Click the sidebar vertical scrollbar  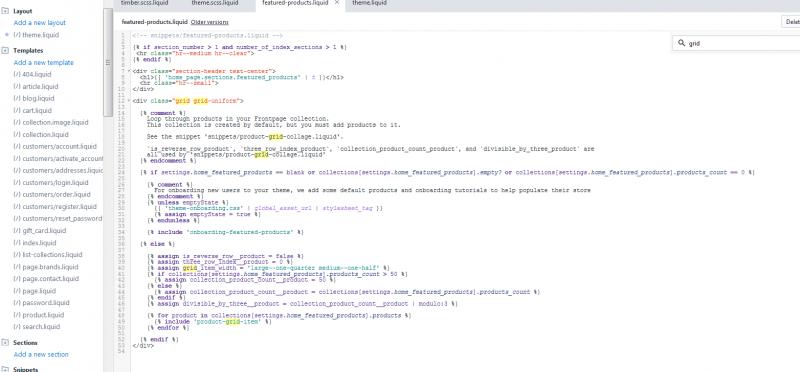[108, 62]
